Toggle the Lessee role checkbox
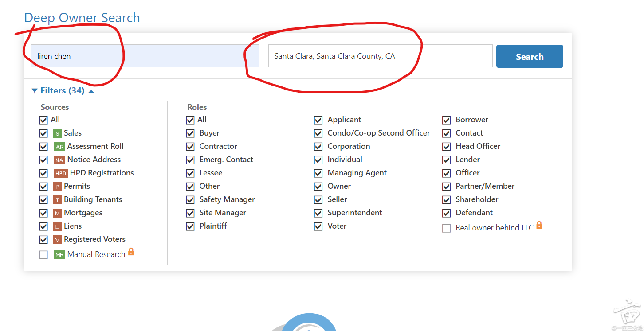Image resolution: width=644 pixels, height=331 pixels. click(190, 173)
